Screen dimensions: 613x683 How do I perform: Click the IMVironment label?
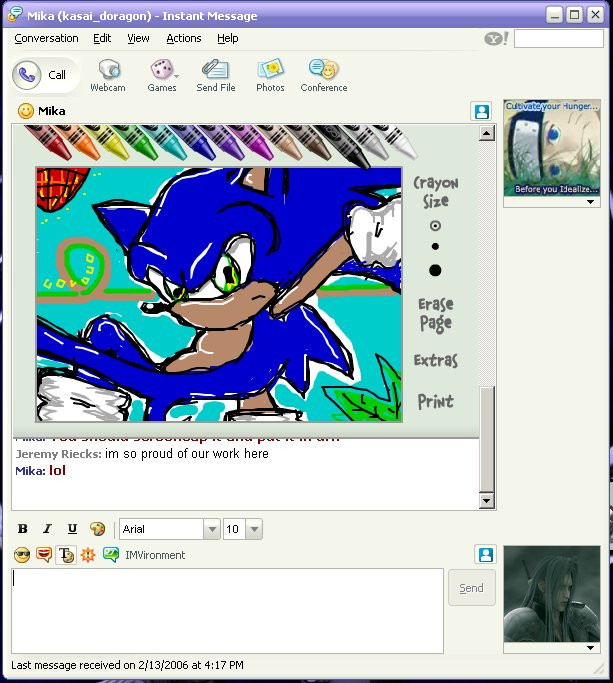155,555
